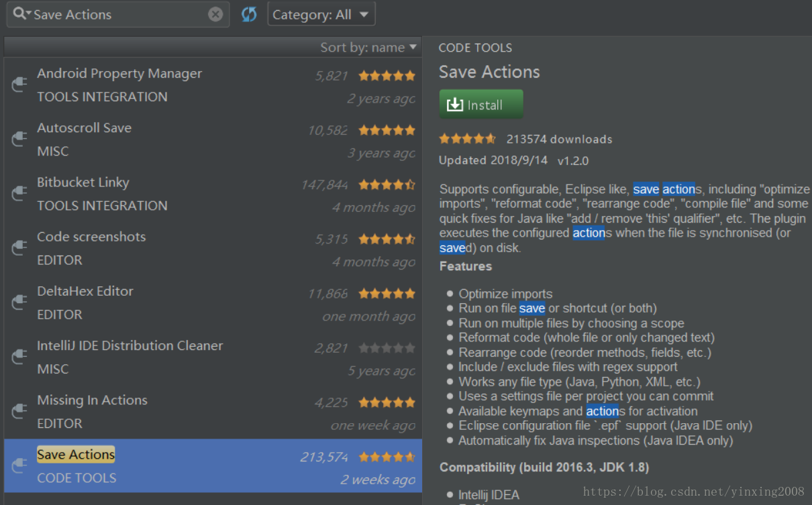Screen dimensions: 812x505
Task: Click the 4,225 download count
Action: pos(332,402)
